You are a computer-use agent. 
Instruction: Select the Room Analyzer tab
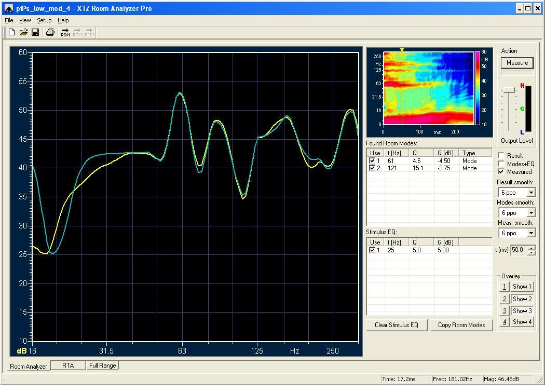pos(29,366)
